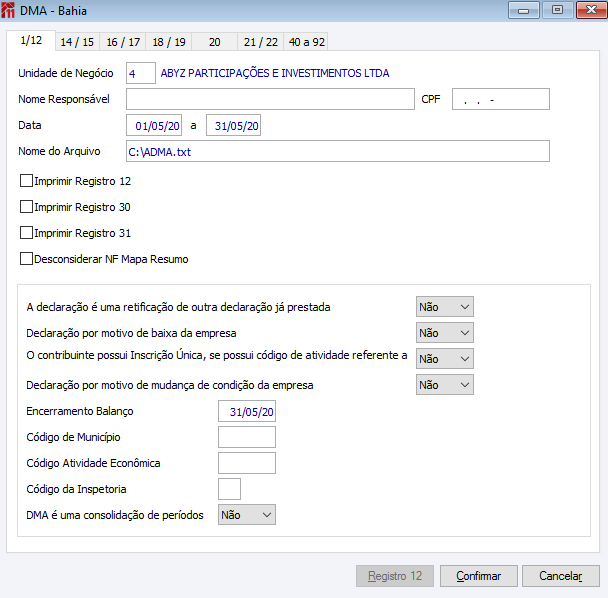Open the mudança de condição da empresa dropdown
The width and height of the screenshot is (608, 598).
(x=444, y=385)
